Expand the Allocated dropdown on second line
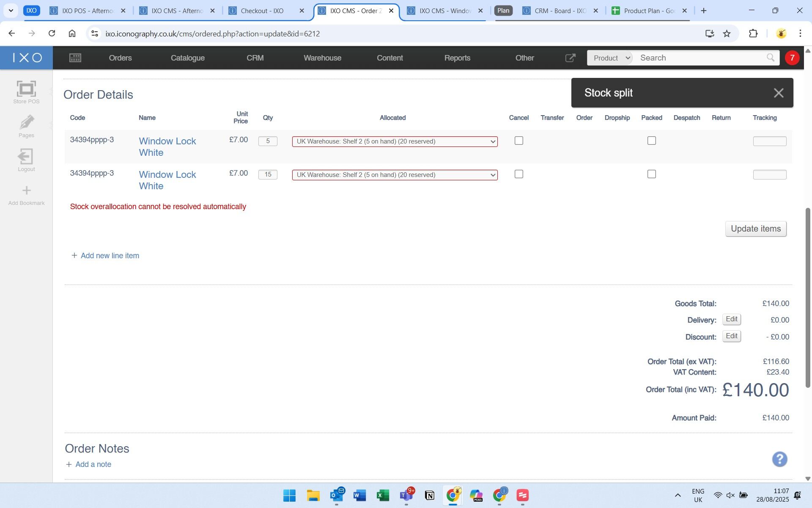 395,175
